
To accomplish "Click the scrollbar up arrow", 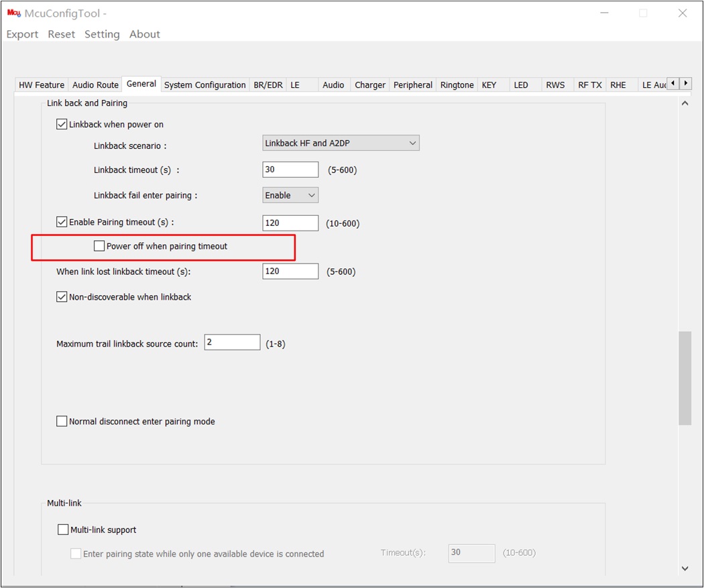I will 685,103.
